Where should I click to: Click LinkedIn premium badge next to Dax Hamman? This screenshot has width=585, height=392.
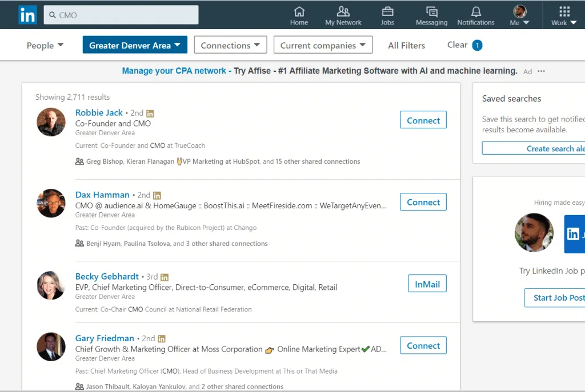tap(157, 195)
